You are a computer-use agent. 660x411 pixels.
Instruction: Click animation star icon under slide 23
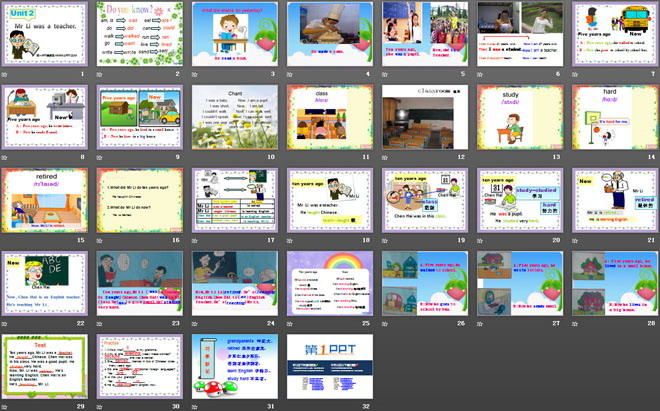pyautogui.click(x=100, y=324)
